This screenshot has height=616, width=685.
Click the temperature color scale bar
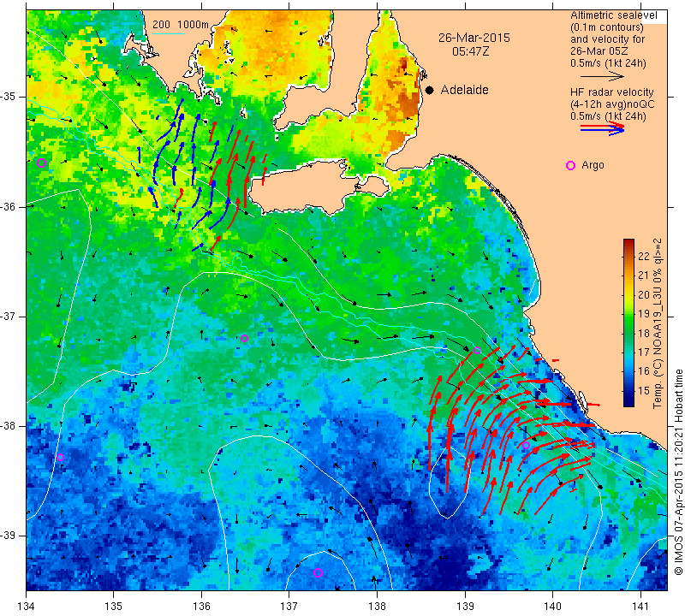coord(628,323)
